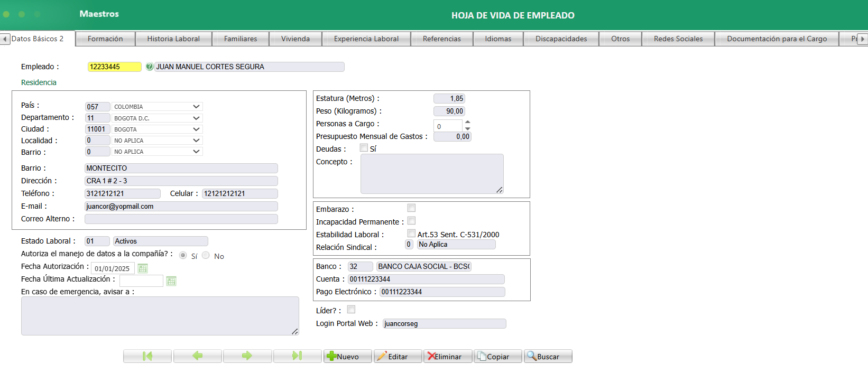Click the Fecha Autorización date field
This screenshot has width=868, height=373.
click(113, 268)
